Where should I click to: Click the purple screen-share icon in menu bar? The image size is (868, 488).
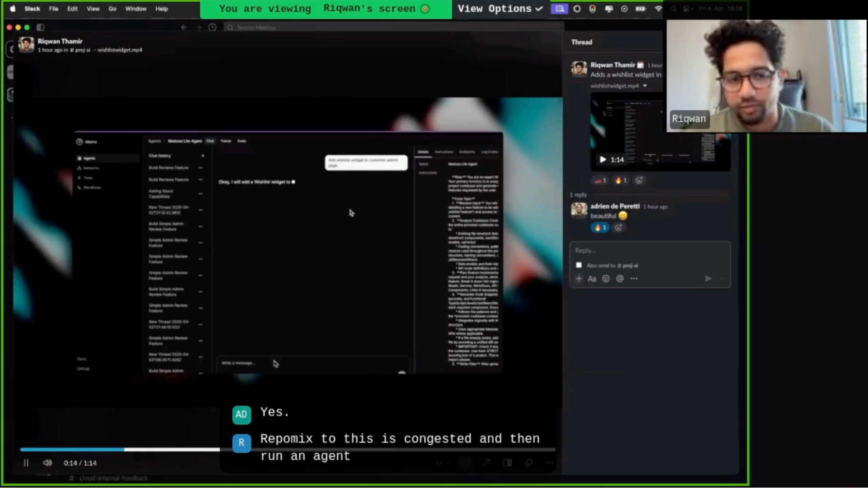click(x=559, y=9)
